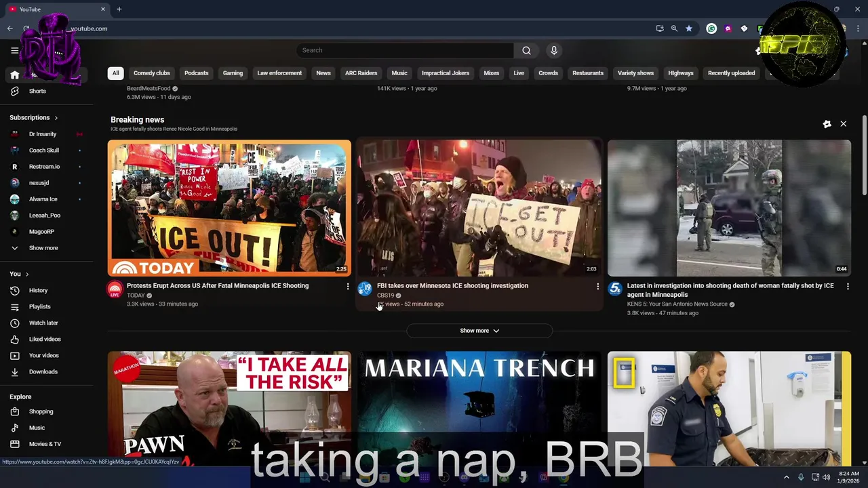Click the Home icon in sidebar
868x488 pixels.
point(14,75)
